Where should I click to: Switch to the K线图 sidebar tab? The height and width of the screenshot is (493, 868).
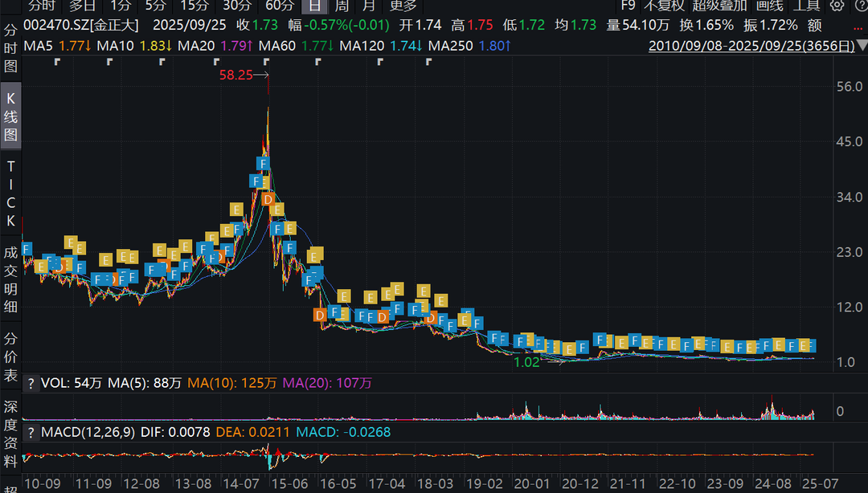click(x=10, y=116)
